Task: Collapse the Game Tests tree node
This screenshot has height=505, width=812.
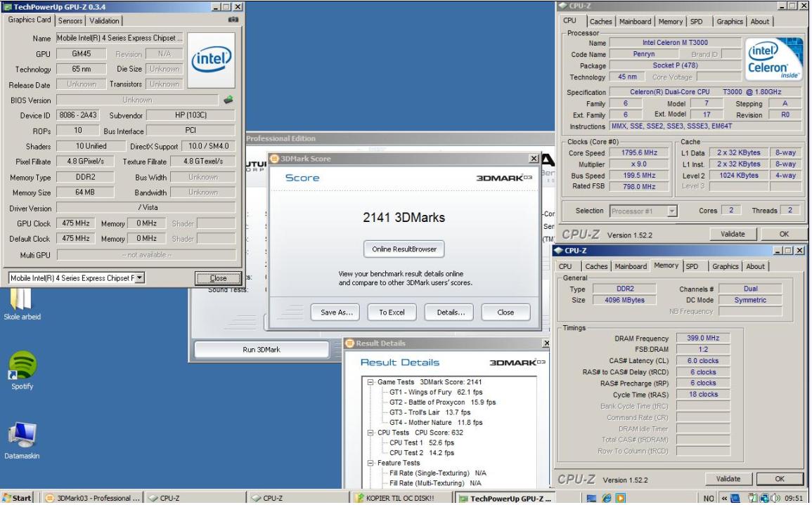Action: point(370,382)
